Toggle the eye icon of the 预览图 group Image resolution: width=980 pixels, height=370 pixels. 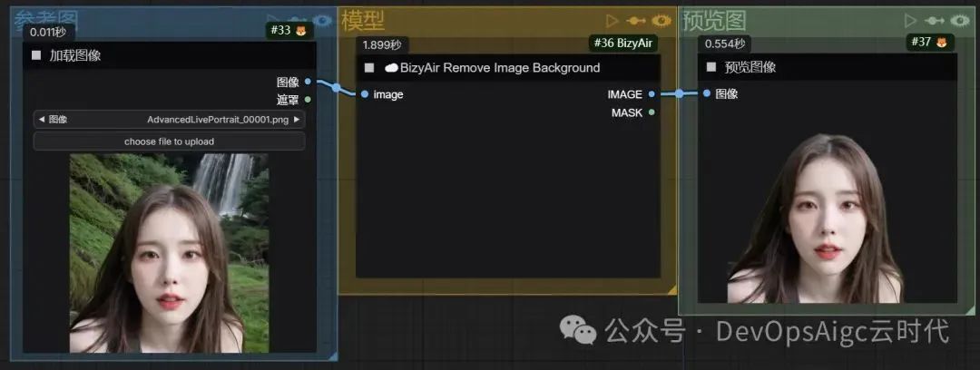[960, 21]
